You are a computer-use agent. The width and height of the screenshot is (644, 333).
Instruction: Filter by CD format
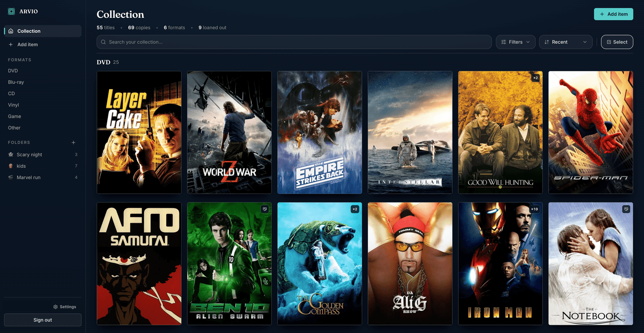[x=11, y=93]
